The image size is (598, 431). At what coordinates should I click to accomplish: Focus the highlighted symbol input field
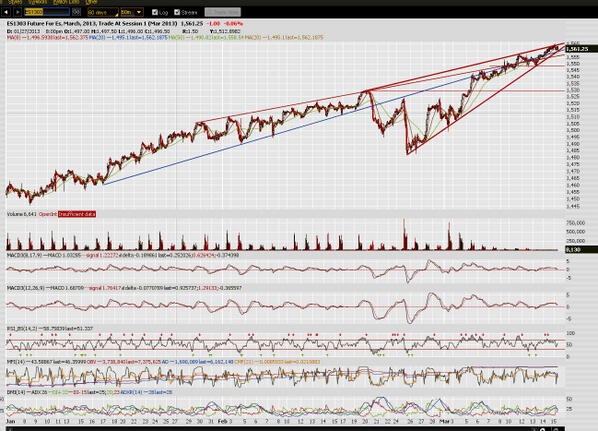47,12
